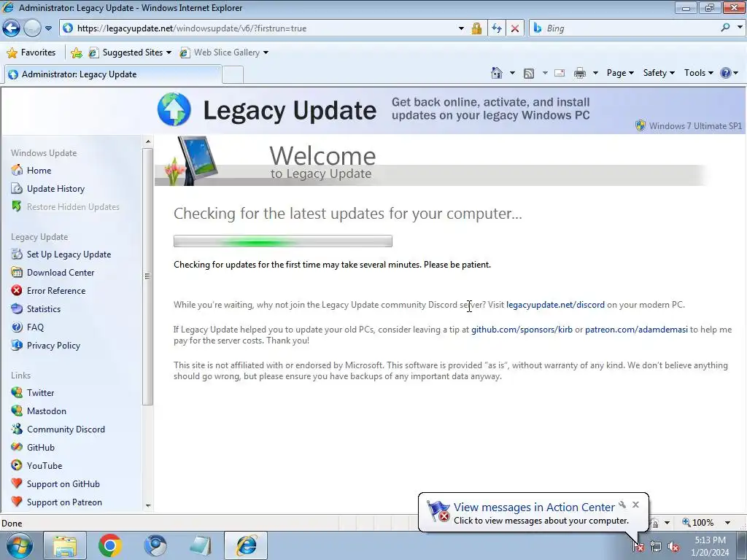This screenshot has height=560, width=747.
Task: Open the patreon.com/adamdemasi link
Action: click(636, 330)
